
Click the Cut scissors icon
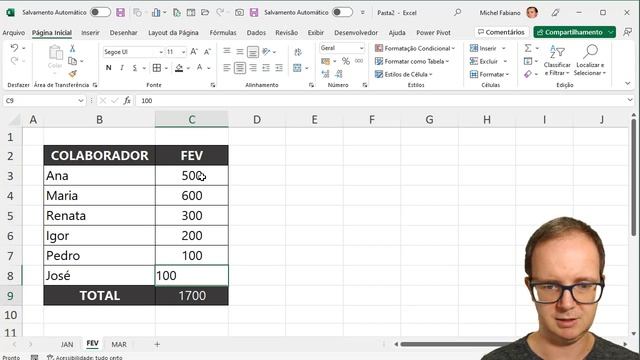click(x=72, y=49)
